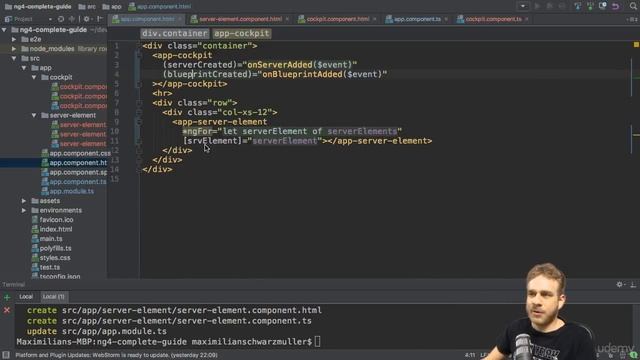
Task: Collapse the cockpit folder arrow
Action: coord(34,77)
